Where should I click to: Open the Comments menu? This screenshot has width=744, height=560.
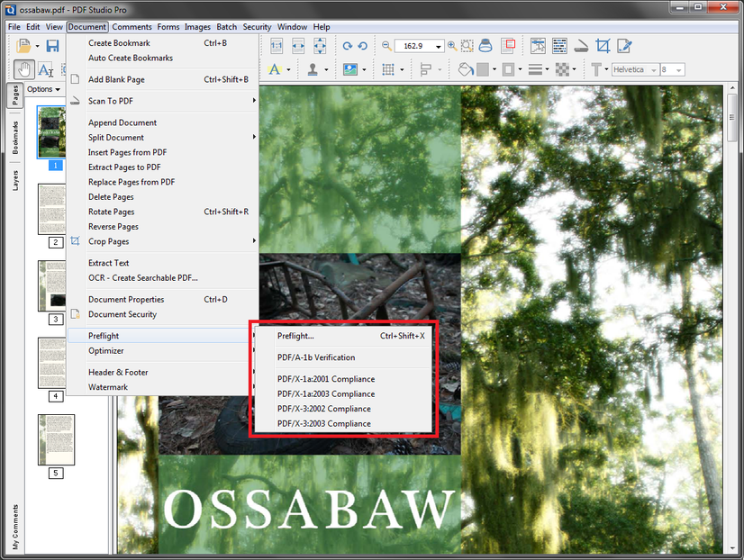click(132, 27)
